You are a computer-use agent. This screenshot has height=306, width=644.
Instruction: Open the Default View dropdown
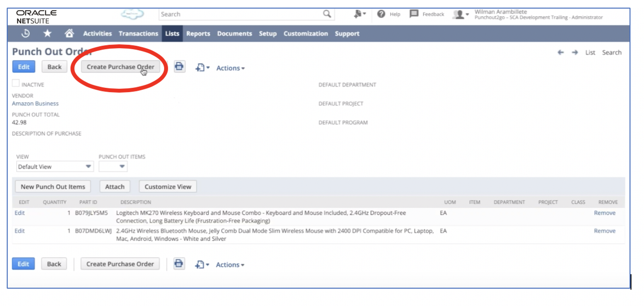click(x=55, y=167)
